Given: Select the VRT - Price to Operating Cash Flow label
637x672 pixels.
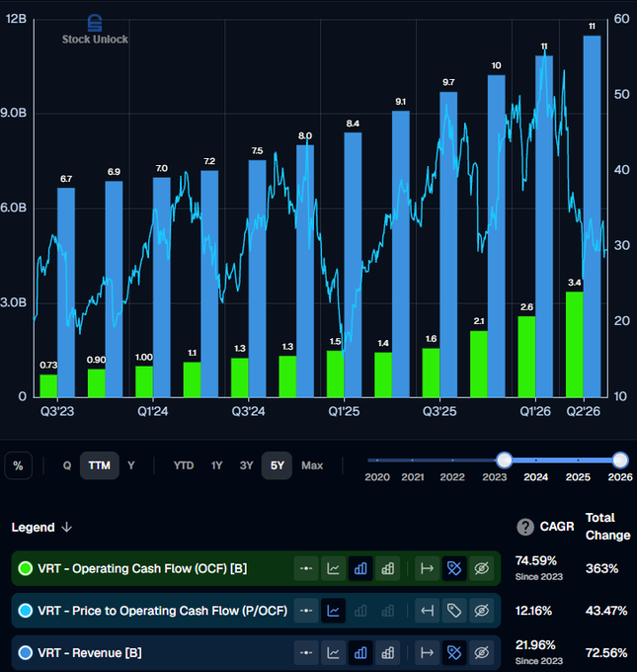Looking at the screenshot, I should (162, 611).
